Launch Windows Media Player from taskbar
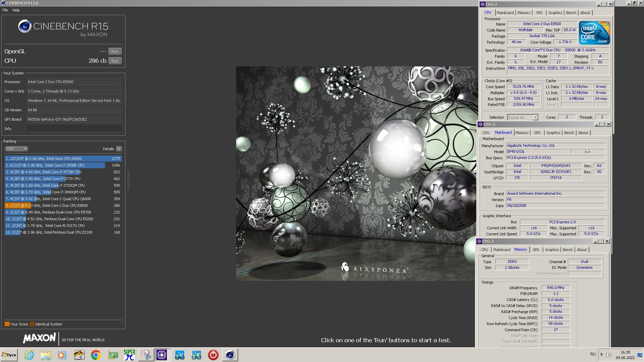Screen dimensions: 644x362 [x=62, y=355]
